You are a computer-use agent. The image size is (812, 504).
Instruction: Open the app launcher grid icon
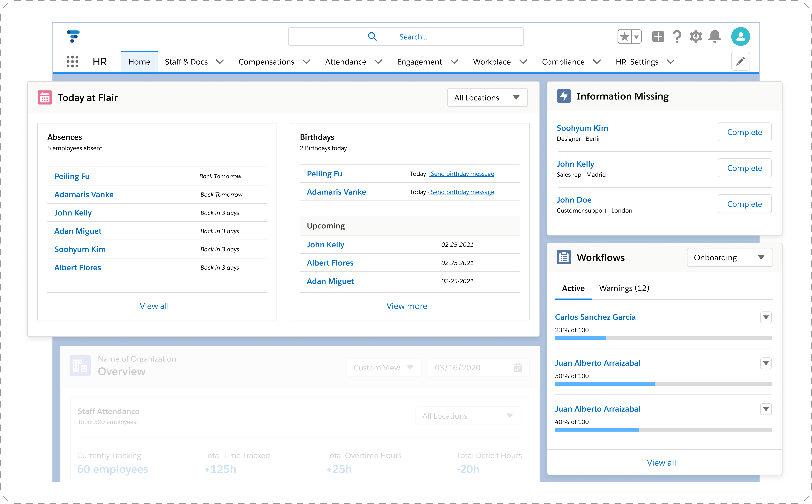(x=72, y=62)
